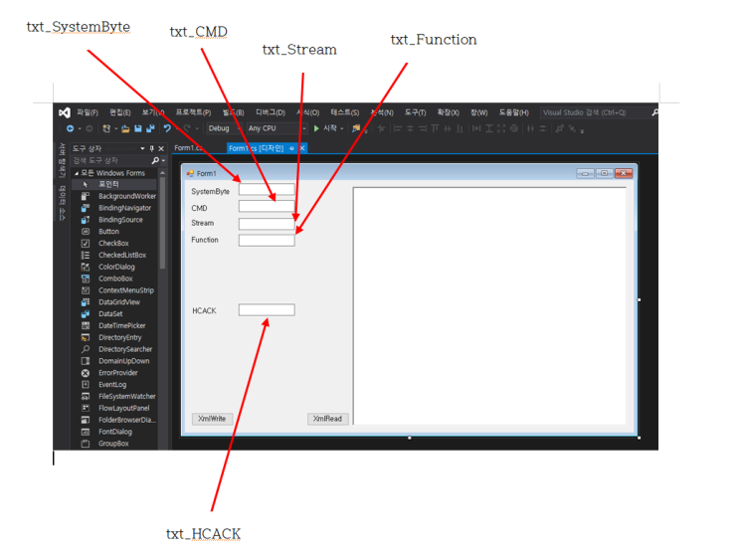The width and height of the screenshot is (739, 560).
Task: Click the bring to front layout icon
Action: click(x=559, y=128)
